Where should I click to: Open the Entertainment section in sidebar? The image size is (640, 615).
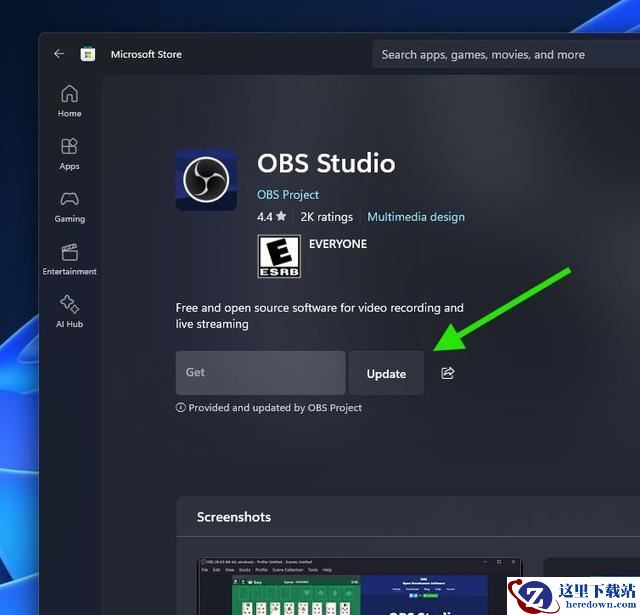point(69,260)
